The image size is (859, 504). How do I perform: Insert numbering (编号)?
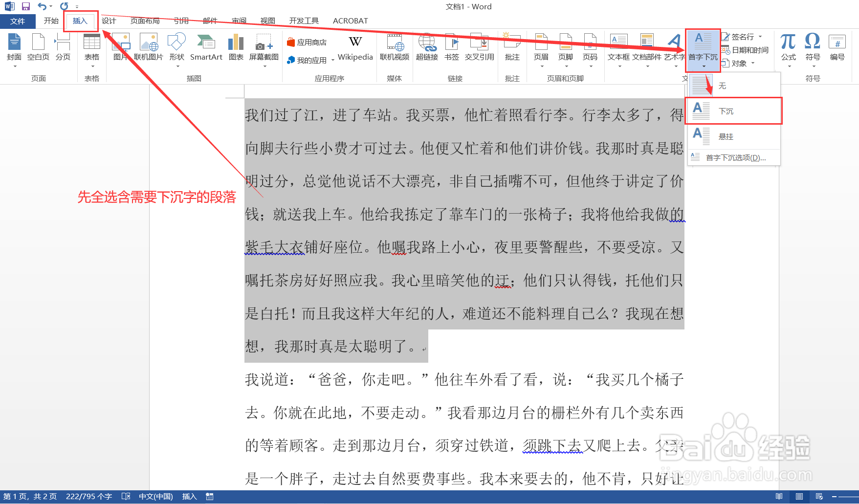(837, 48)
